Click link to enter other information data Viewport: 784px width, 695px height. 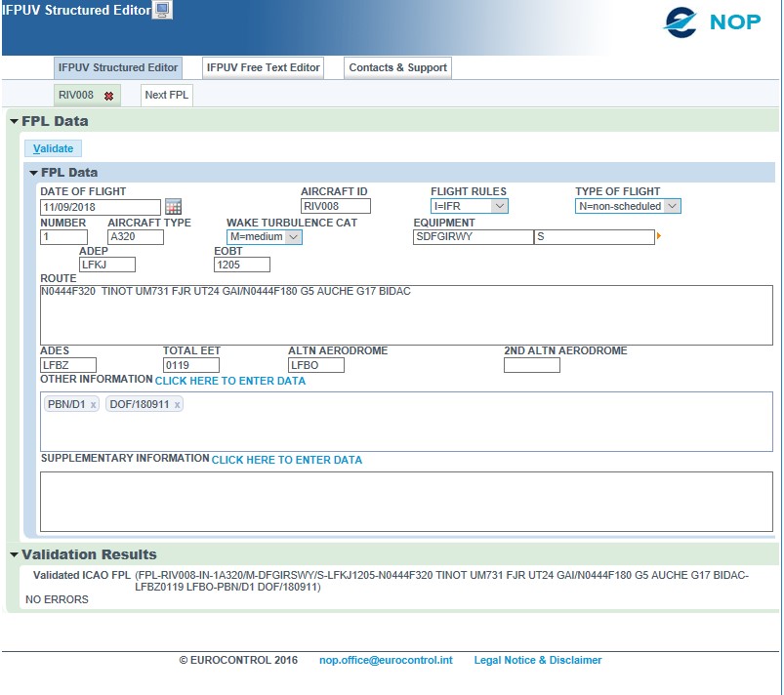(230, 381)
